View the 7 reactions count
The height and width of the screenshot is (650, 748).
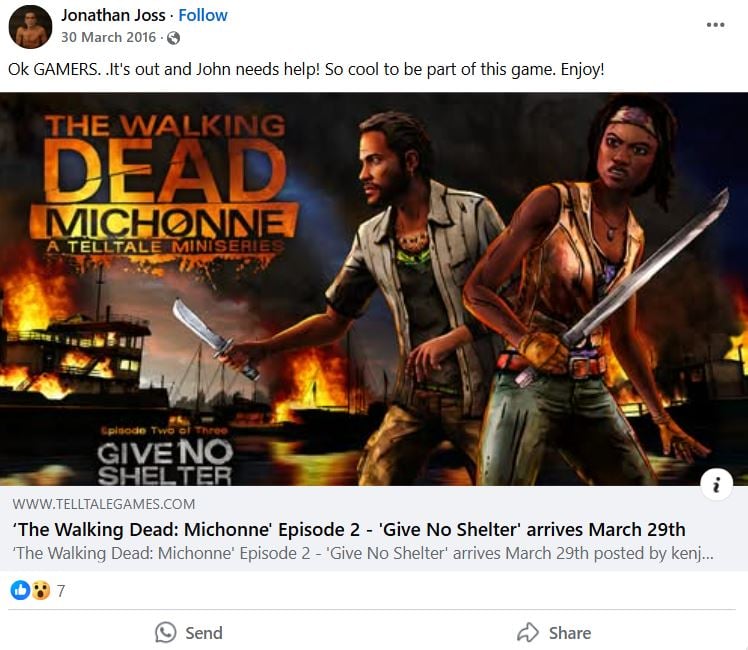point(61,591)
